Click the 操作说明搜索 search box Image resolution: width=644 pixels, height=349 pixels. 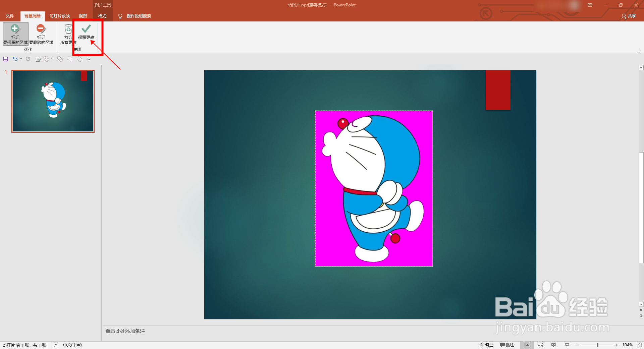[139, 16]
